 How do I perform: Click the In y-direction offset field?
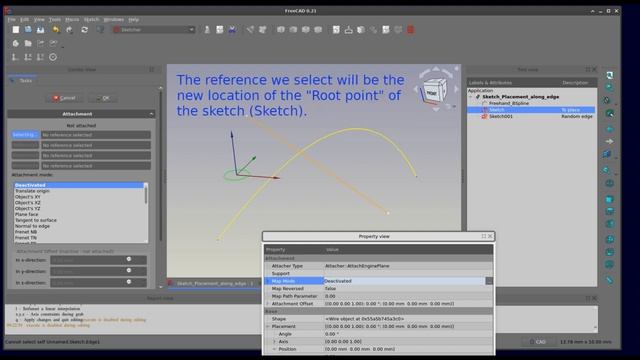click(x=98, y=271)
